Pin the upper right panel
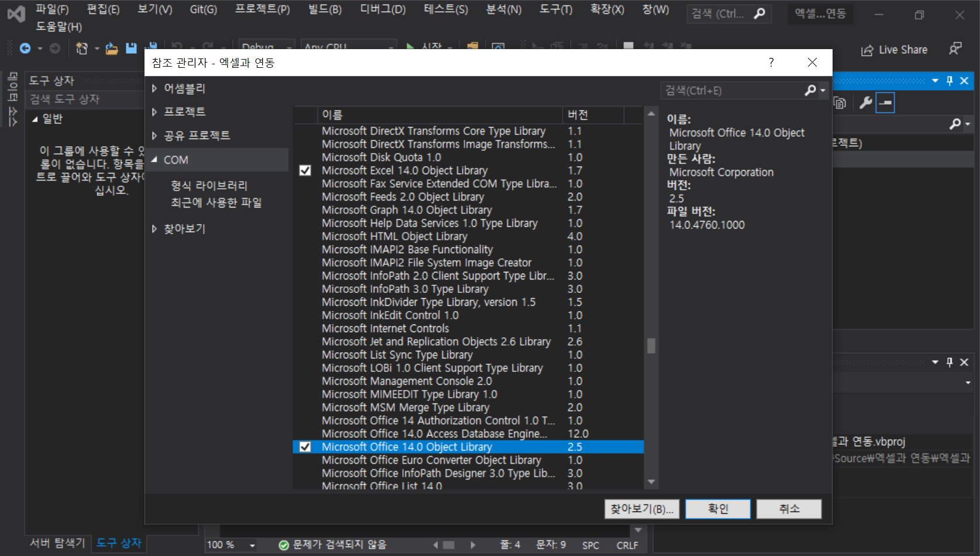Screen dimensions: 980x556 point(950,81)
